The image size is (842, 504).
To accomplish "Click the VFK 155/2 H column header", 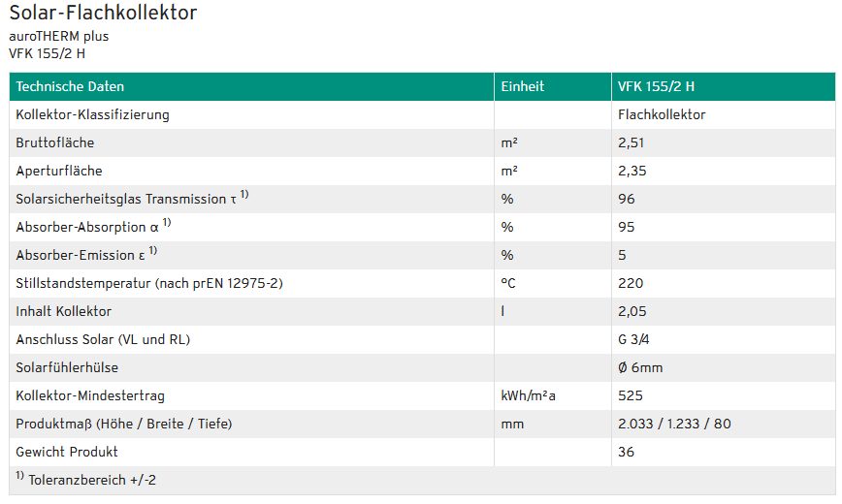I will coord(656,86).
